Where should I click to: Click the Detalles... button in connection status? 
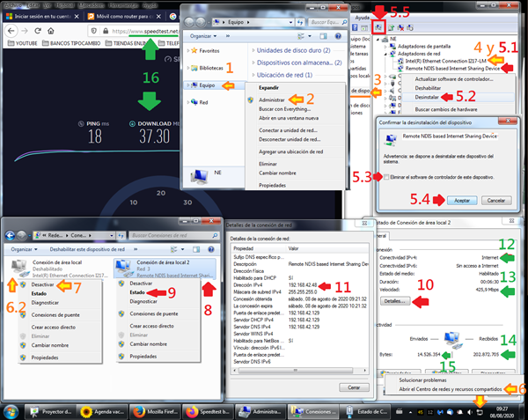pyautogui.click(x=395, y=301)
